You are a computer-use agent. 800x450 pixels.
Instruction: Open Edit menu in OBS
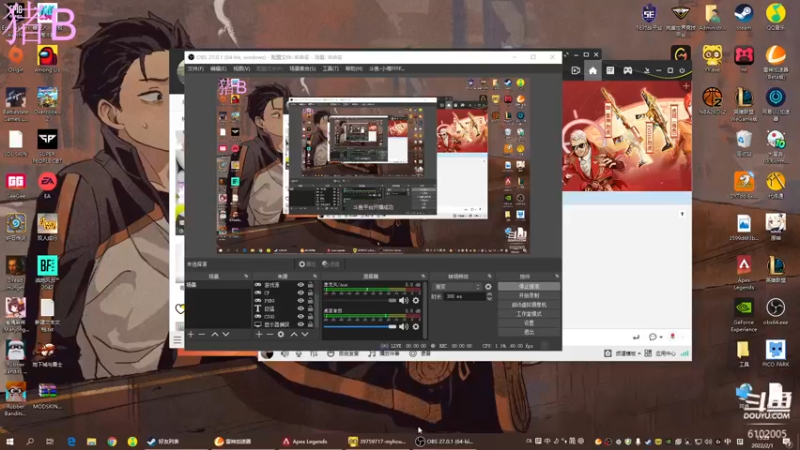[x=218, y=68]
